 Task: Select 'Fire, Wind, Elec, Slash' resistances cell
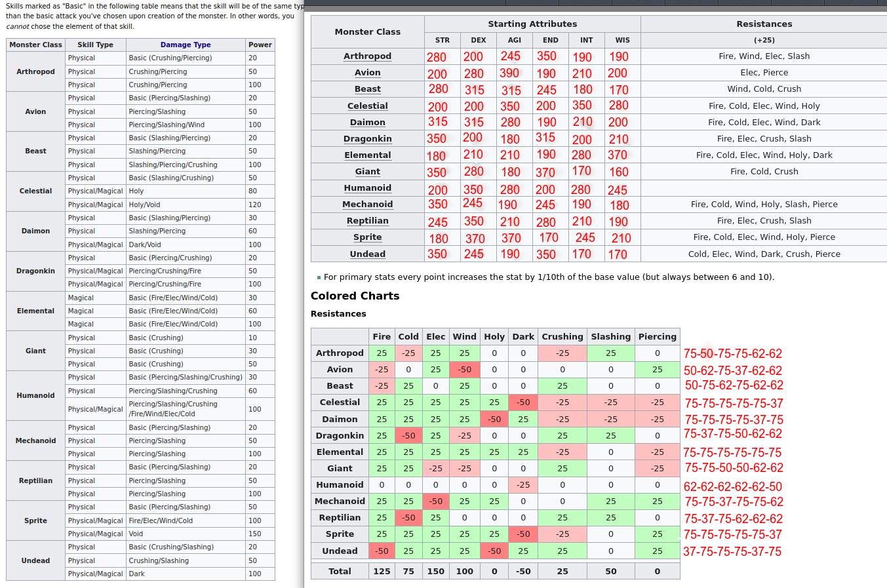click(764, 56)
